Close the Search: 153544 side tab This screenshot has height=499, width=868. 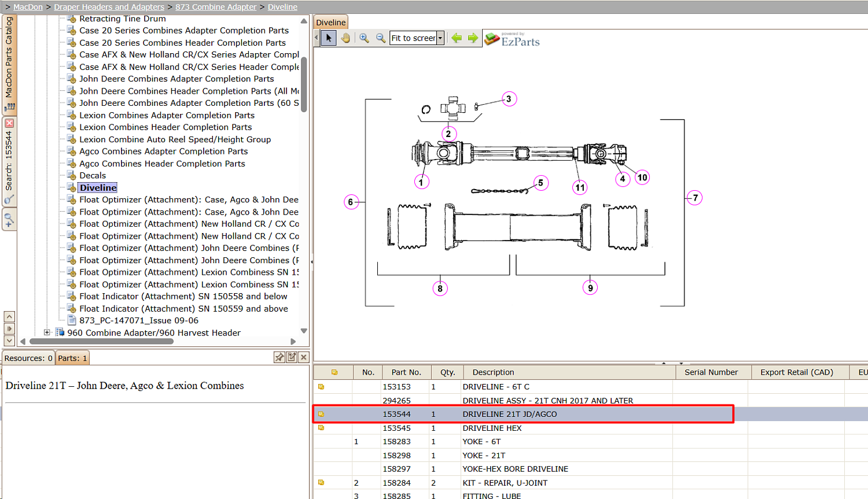coord(9,123)
